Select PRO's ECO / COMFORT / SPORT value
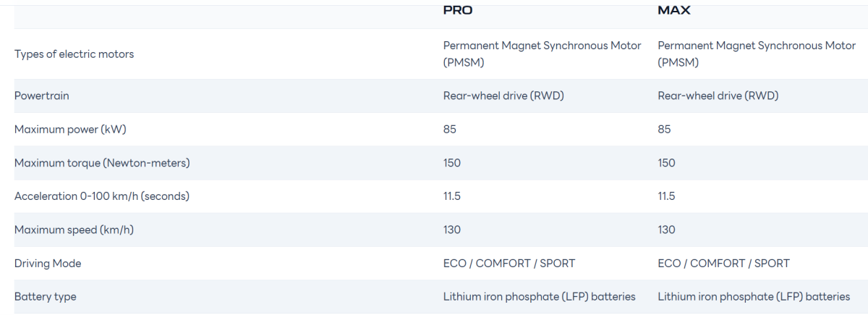Viewport: 868px width, 315px height. point(509,264)
